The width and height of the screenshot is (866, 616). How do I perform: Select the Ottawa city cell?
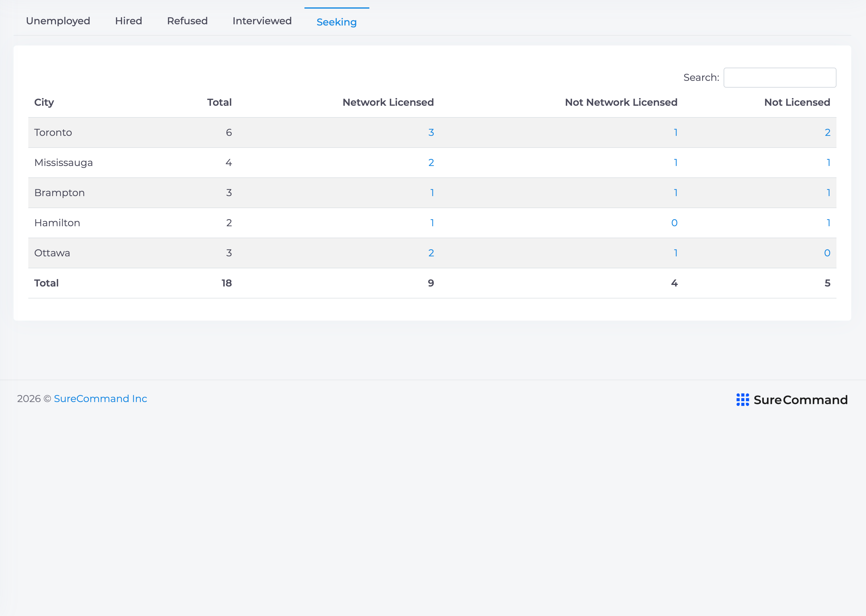52,253
